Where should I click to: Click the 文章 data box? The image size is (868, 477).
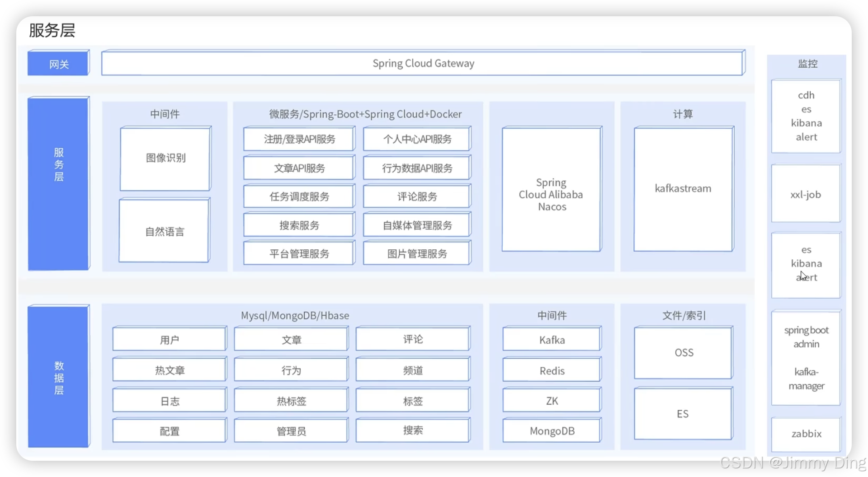291,339
